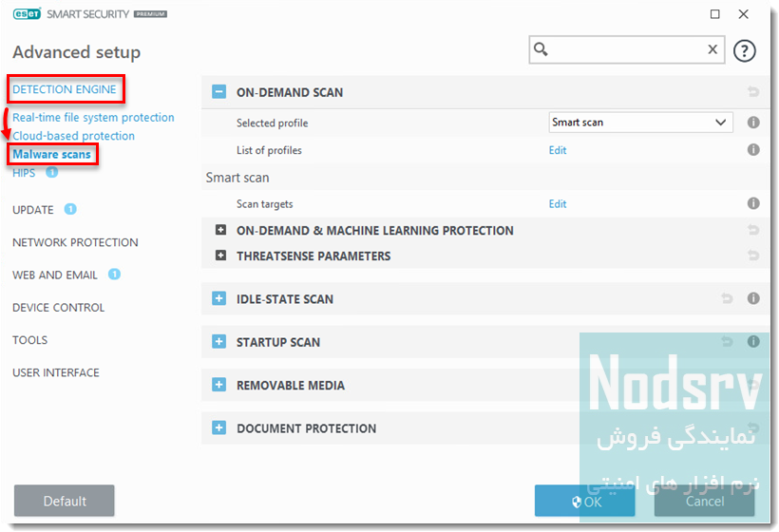
Task: Show info for Scan targets
Action: tap(753, 203)
